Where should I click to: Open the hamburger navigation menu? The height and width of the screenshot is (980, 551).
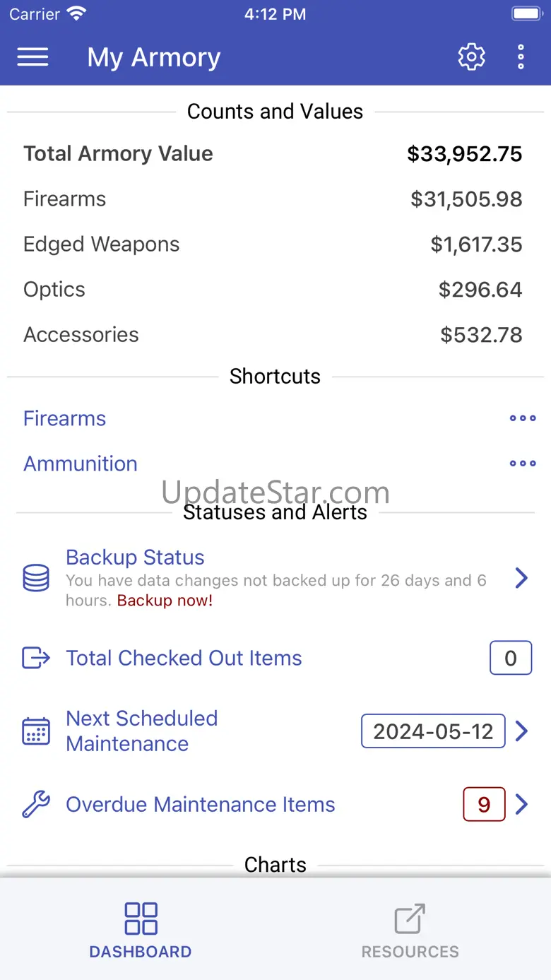coord(32,57)
